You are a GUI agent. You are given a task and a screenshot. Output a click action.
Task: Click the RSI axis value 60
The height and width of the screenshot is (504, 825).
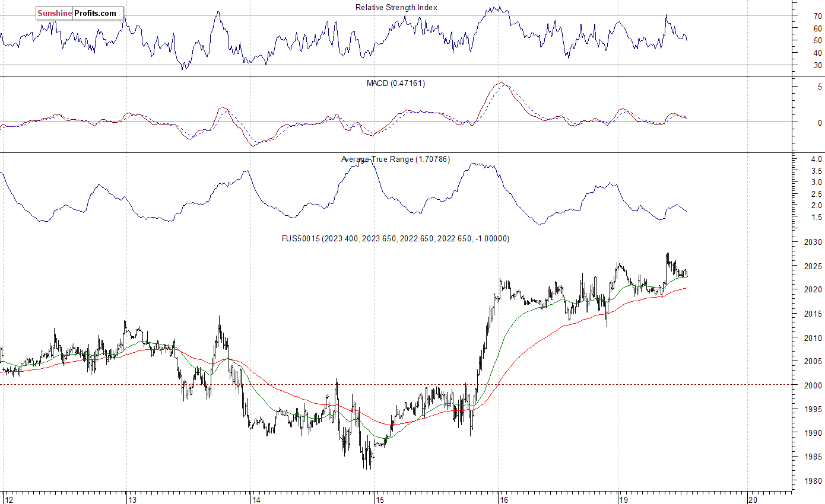(x=817, y=28)
